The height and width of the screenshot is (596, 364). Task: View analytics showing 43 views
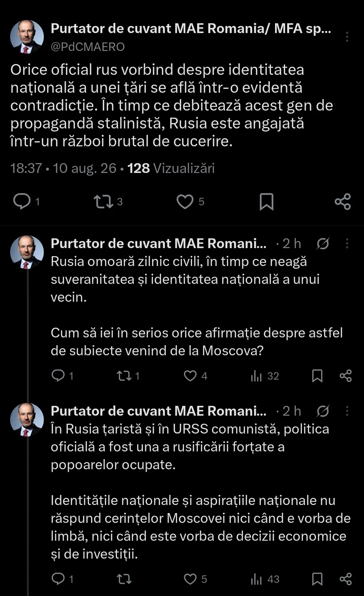(x=265, y=579)
